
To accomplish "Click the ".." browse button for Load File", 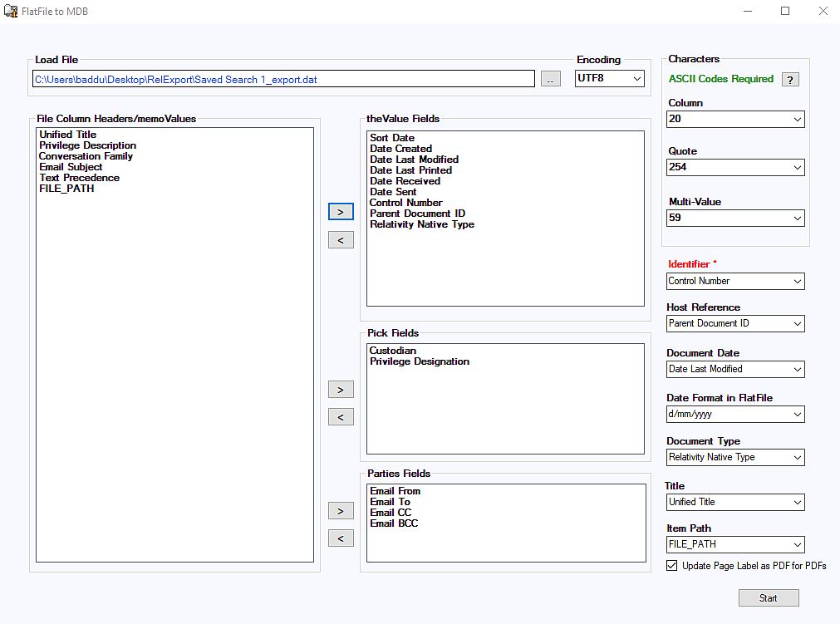I will (x=550, y=78).
